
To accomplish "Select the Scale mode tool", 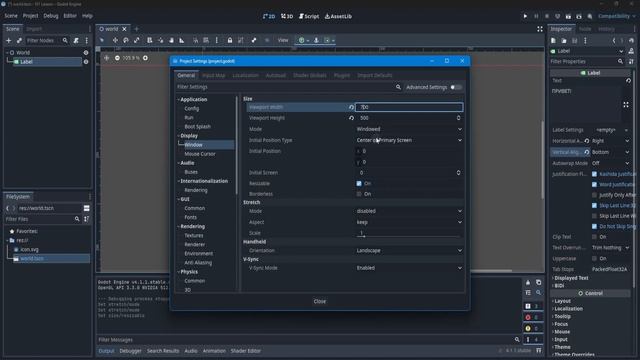I will pos(136,40).
